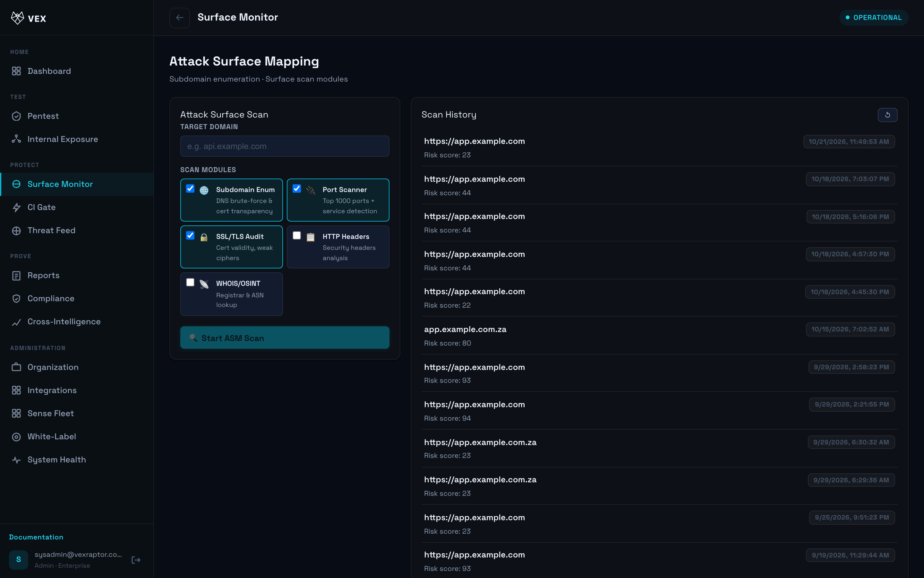
Task: Click the Reports document icon
Action: click(x=16, y=276)
